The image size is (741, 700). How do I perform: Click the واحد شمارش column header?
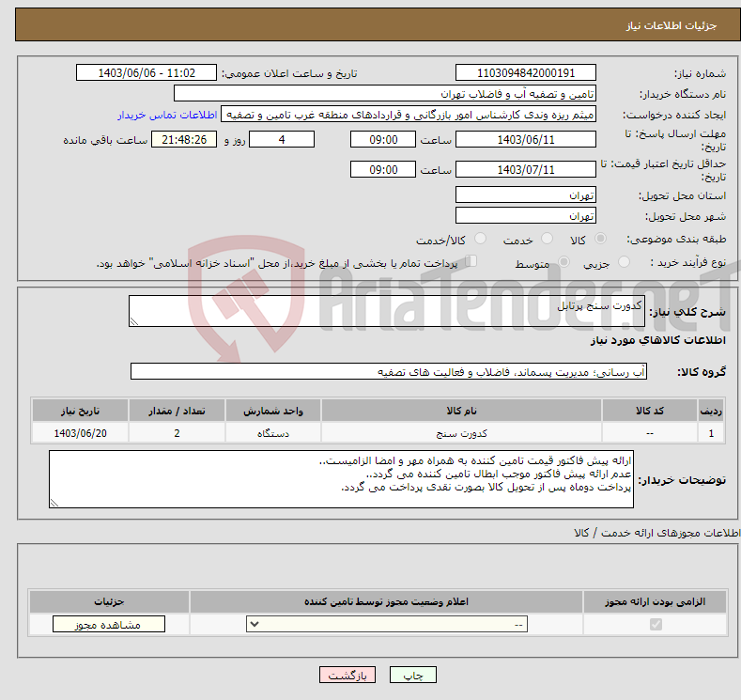tap(273, 411)
